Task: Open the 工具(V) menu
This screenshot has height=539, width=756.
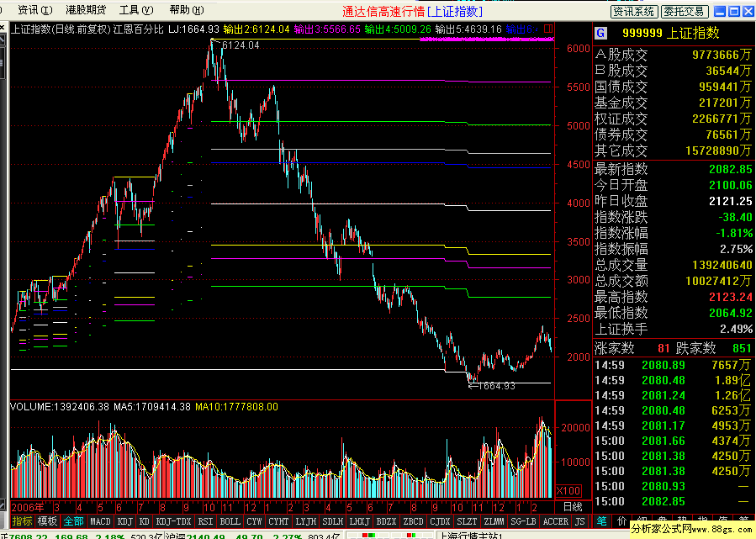Action: pyautogui.click(x=136, y=9)
